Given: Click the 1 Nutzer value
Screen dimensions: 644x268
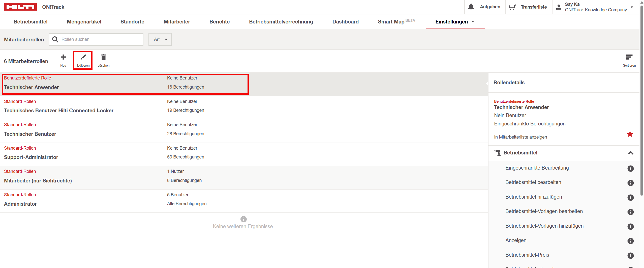Looking at the screenshot, I should click(175, 171).
